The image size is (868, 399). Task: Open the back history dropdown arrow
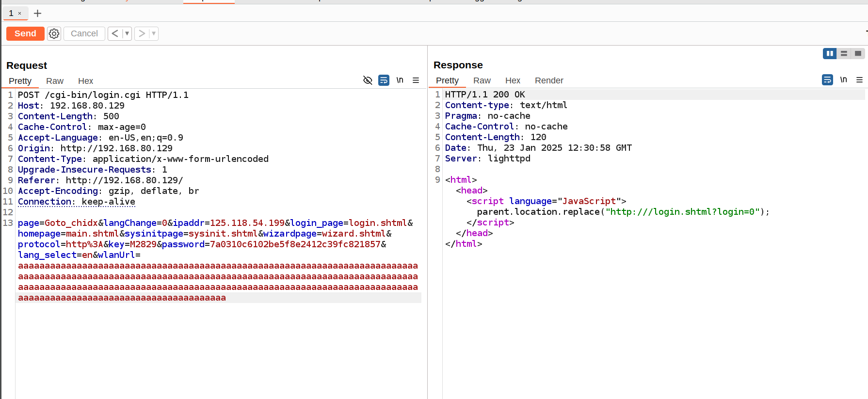point(127,33)
